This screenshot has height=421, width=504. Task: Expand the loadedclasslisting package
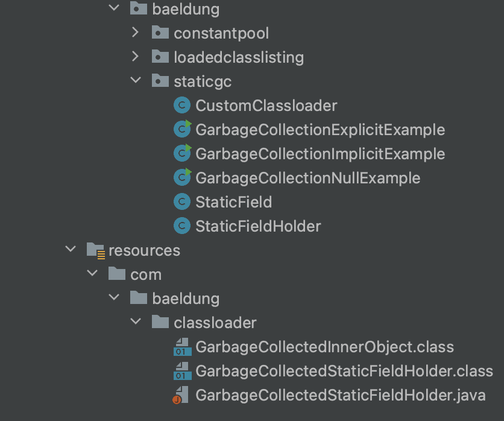click(x=135, y=57)
